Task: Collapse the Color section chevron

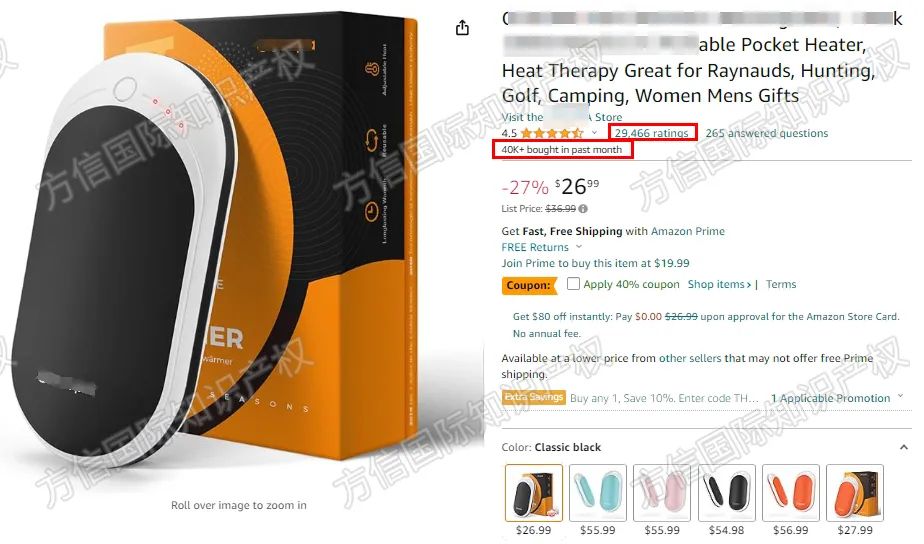Action: [x=903, y=447]
